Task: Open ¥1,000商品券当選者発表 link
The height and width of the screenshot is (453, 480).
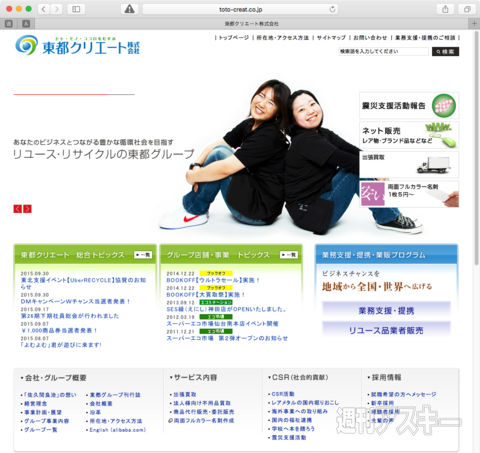Action: pos(59,330)
